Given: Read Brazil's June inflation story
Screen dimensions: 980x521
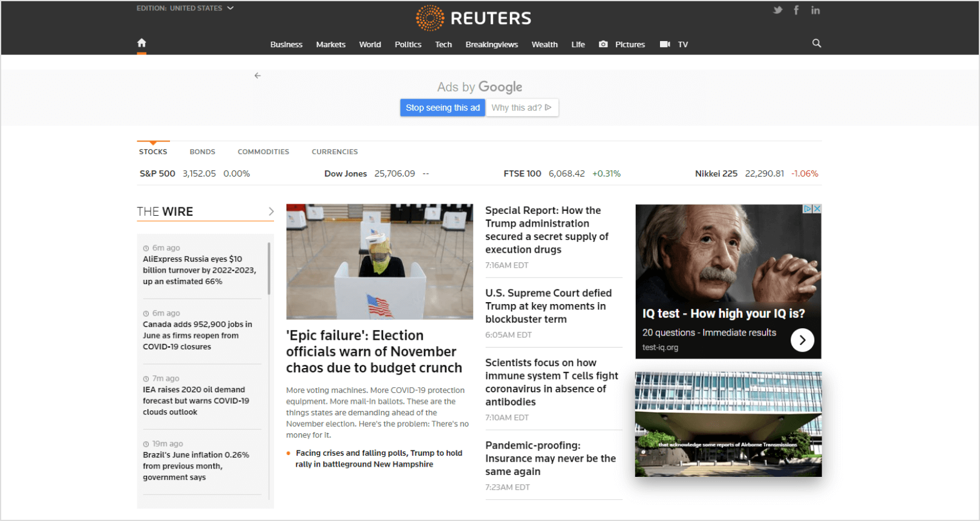Looking at the screenshot, I should 196,466.
